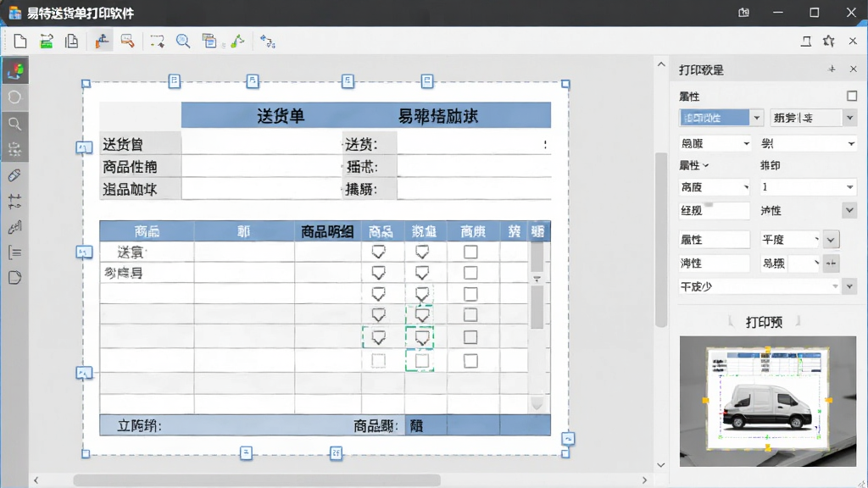Click the 商品明细 column header in table
Viewport: 868px width, 488px height.
[327, 231]
